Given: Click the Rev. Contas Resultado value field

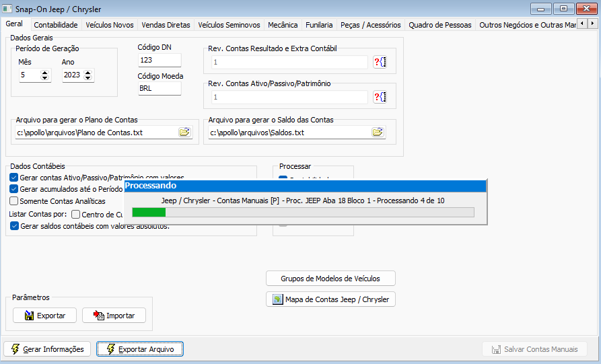Looking at the screenshot, I should (289, 62).
